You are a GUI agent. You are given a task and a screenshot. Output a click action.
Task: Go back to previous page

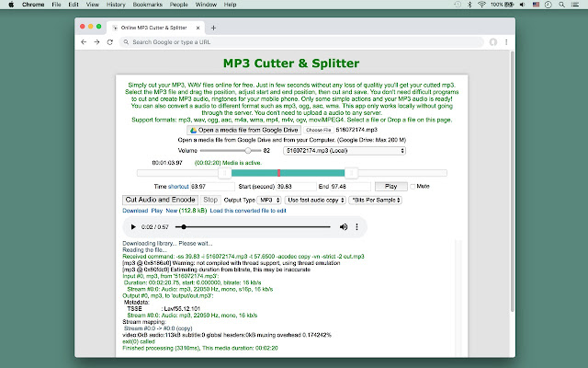[x=84, y=42]
